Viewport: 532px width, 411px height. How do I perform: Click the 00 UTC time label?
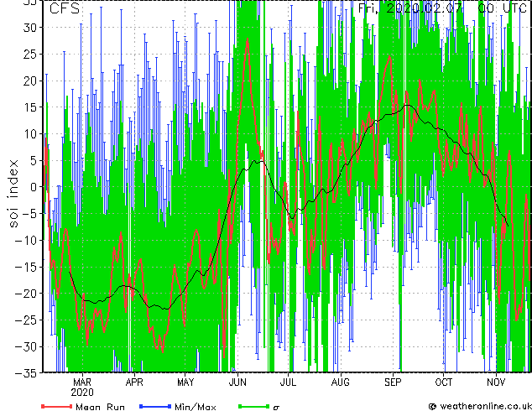(x=503, y=8)
